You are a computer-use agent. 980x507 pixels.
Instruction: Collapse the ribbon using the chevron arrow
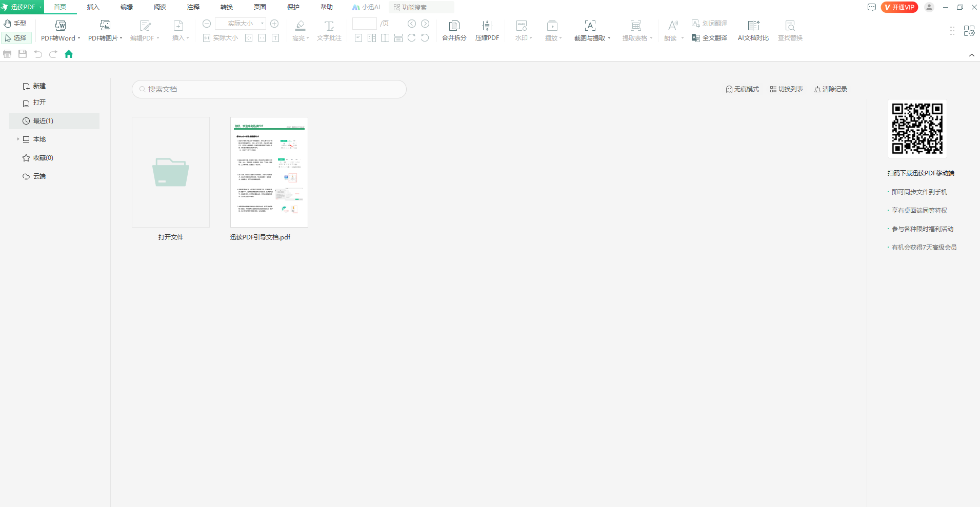[x=971, y=55]
